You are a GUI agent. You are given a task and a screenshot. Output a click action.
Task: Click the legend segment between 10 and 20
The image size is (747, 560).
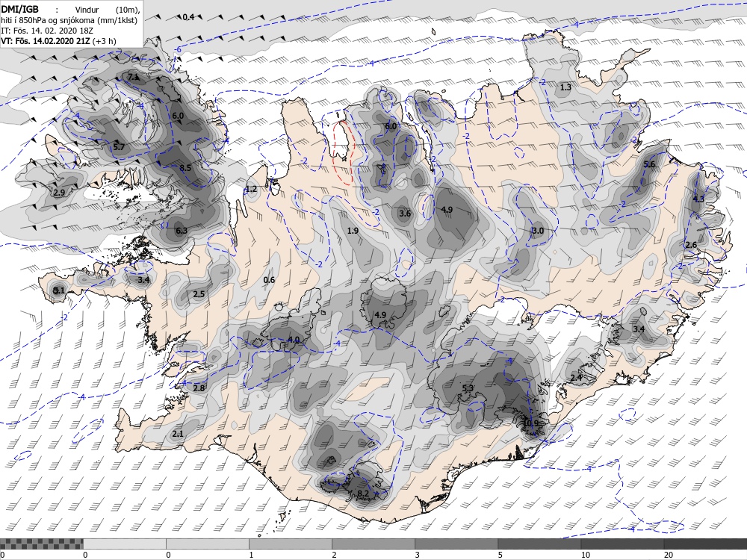[622, 544]
